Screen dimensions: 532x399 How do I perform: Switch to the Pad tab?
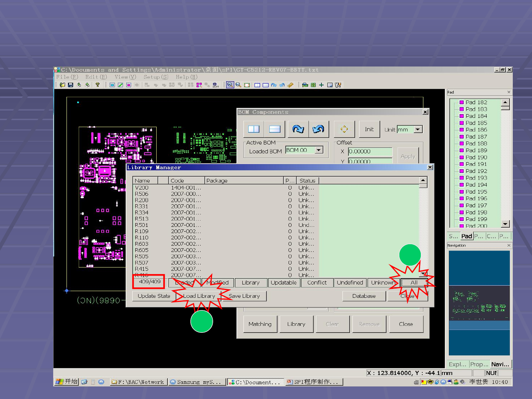[467, 236]
